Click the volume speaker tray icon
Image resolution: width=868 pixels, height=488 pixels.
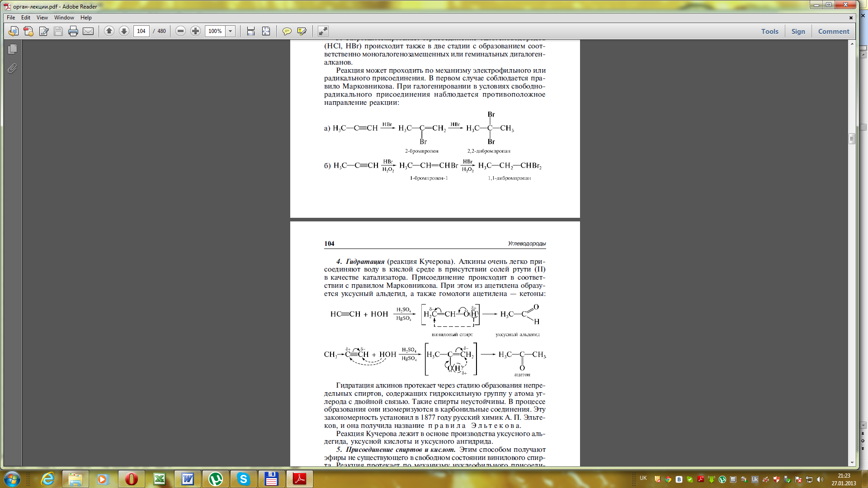pyautogui.click(x=820, y=479)
